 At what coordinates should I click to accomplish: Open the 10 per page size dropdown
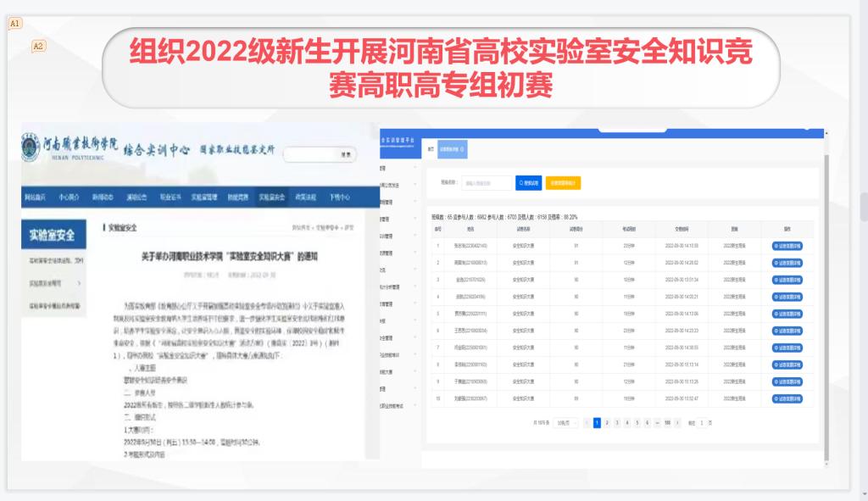pyautogui.click(x=565, y=422)
